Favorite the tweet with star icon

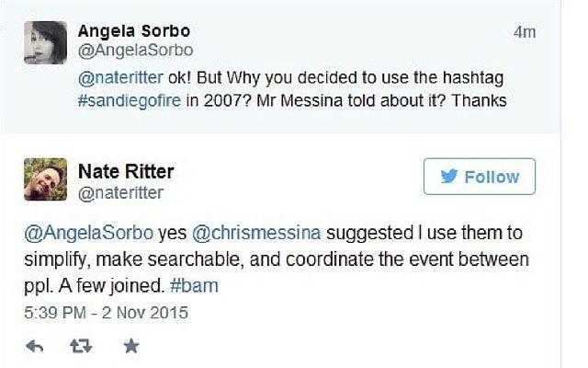(x=131, y=346)
